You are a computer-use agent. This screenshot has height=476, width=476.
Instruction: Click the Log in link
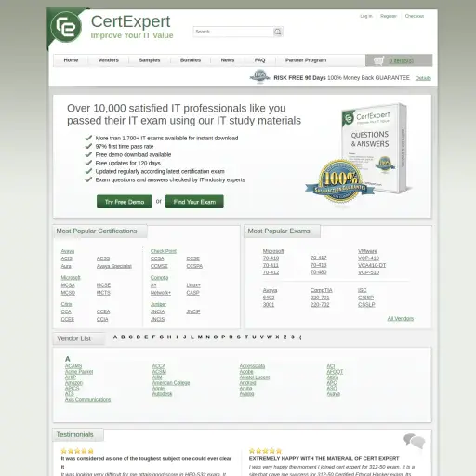pos(366,16)
